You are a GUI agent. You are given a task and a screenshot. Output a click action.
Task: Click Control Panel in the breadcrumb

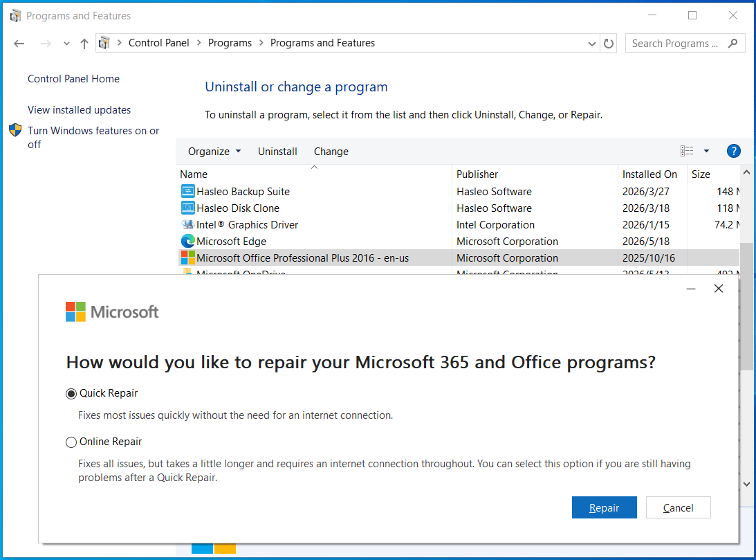pos(158,43)
